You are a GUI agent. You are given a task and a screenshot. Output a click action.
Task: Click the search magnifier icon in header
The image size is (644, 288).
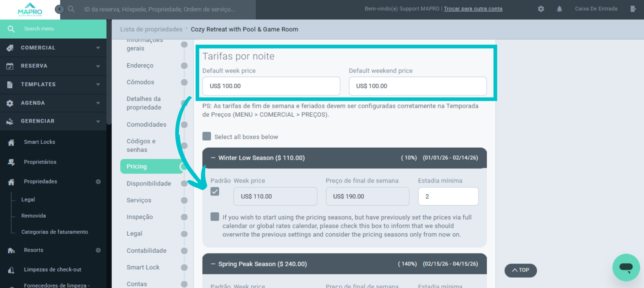[x=71, y=9]
